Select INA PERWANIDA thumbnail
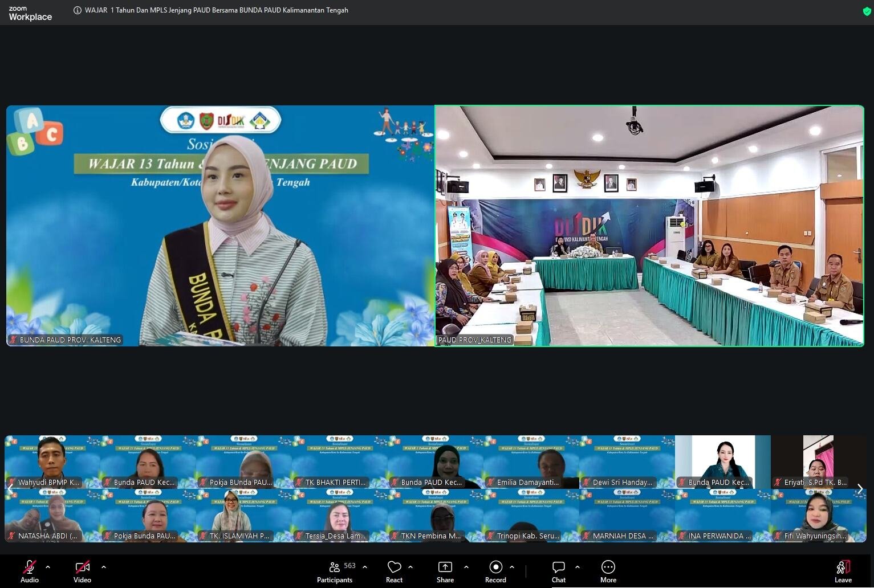The image size is (874, 588). [723, 516]
